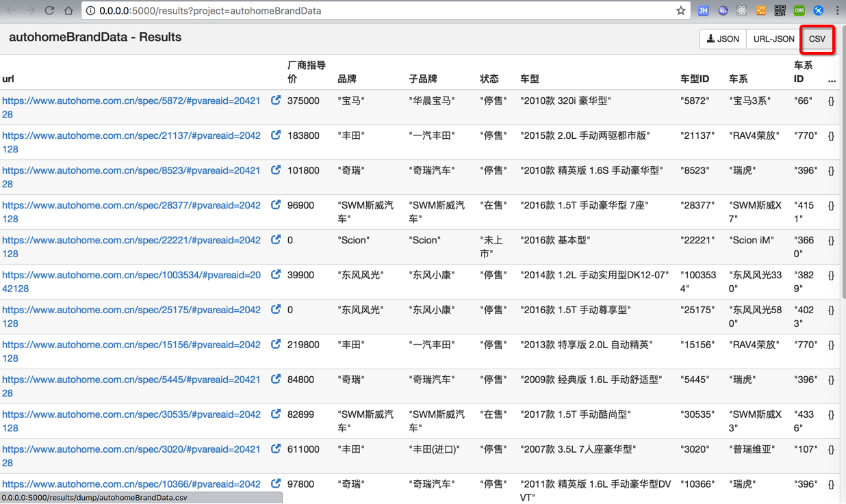Open the purple Ws extension icon

[723, 11]
